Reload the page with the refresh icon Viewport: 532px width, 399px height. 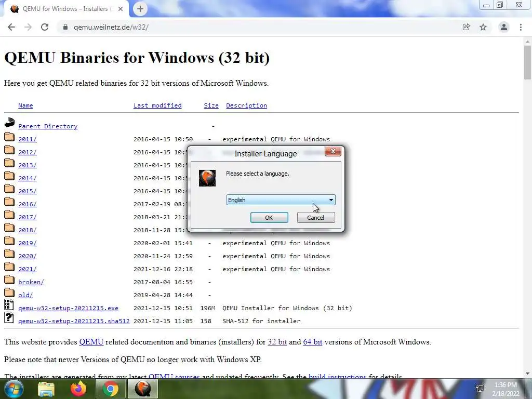45,27
